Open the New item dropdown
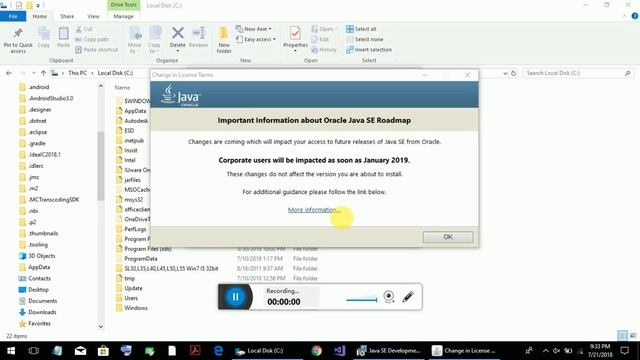 coord(253,29)
